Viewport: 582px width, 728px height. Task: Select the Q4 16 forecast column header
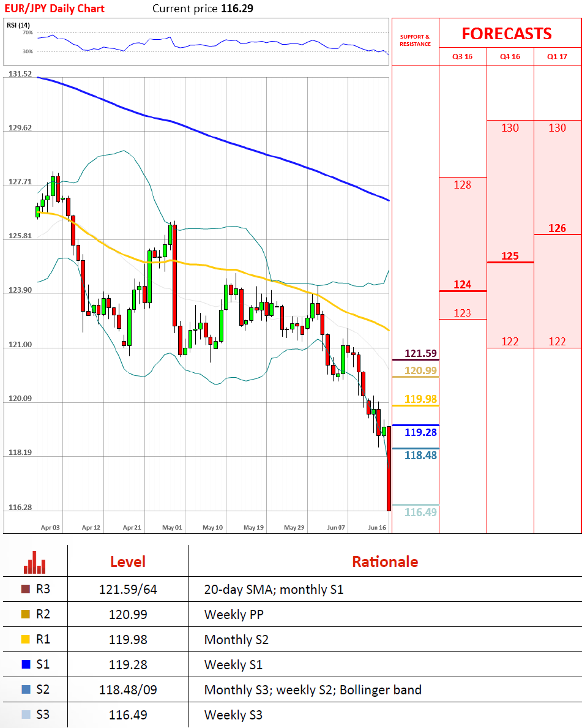click(x=510, y=56)
